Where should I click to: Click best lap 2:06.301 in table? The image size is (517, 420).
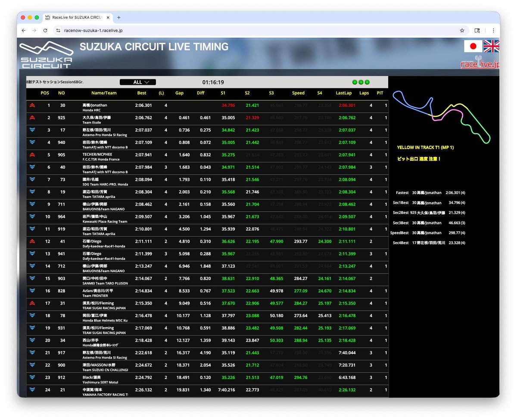pyautogui.click(x=143, y=105)
